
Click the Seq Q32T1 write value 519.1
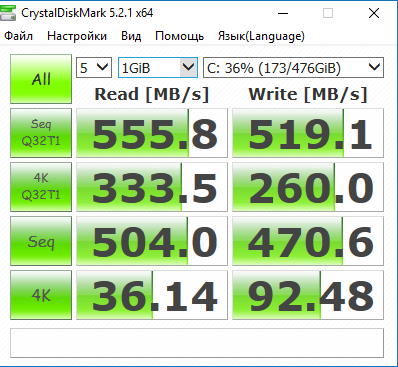tap(308, 133)
